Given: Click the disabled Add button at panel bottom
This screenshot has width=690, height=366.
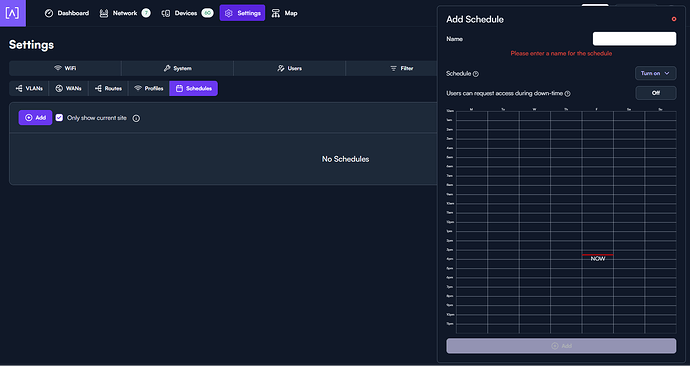Looking at the screenshot, I should [x=561, y=346].
